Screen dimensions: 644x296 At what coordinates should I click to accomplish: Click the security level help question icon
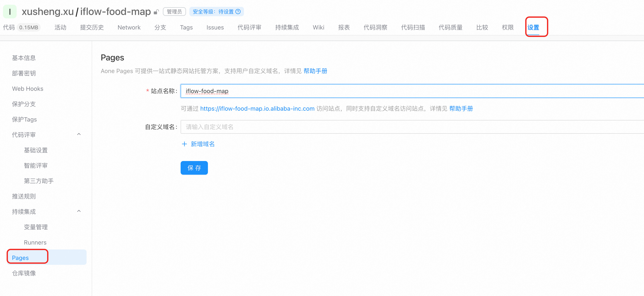point(238,12)
